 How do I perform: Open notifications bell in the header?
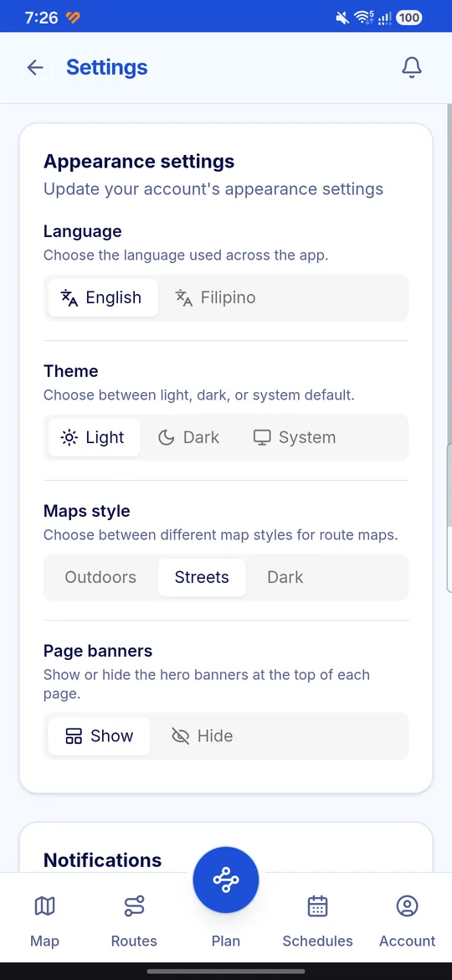pos(412,68)
